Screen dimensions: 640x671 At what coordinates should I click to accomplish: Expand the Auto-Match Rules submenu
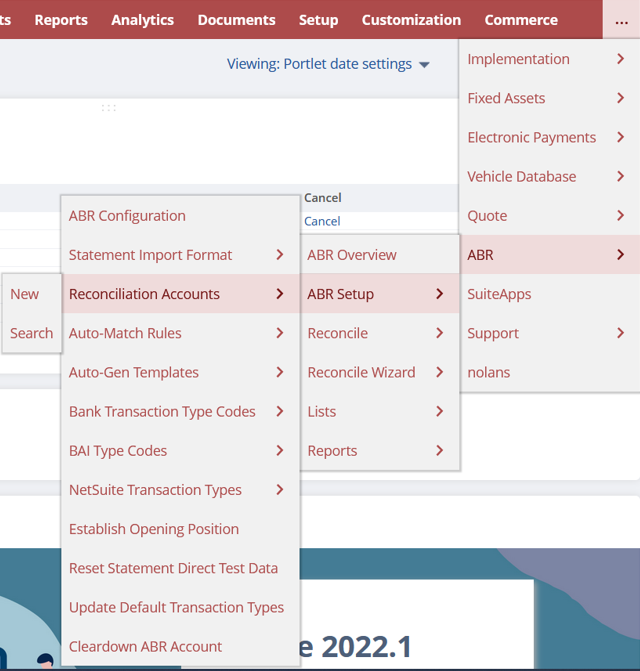click(178, 333)
